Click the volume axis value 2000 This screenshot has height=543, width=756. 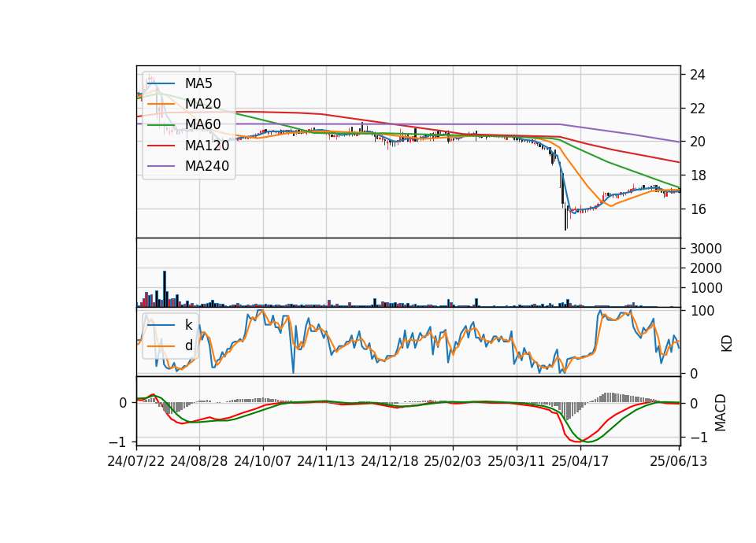pyautogui.click(x=706, y=268)
